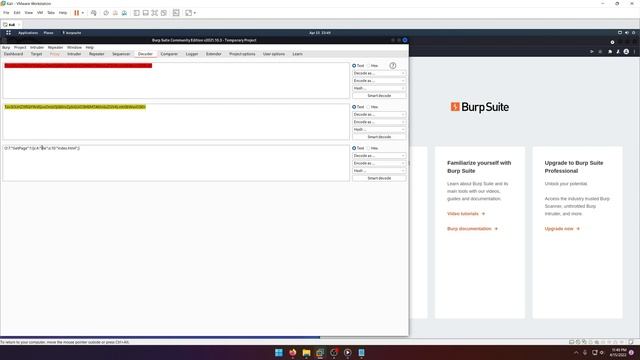Select the Kali VM tab in VMware
The width and height of the screenshot is (640, 360).
click(x=11, y=24)
